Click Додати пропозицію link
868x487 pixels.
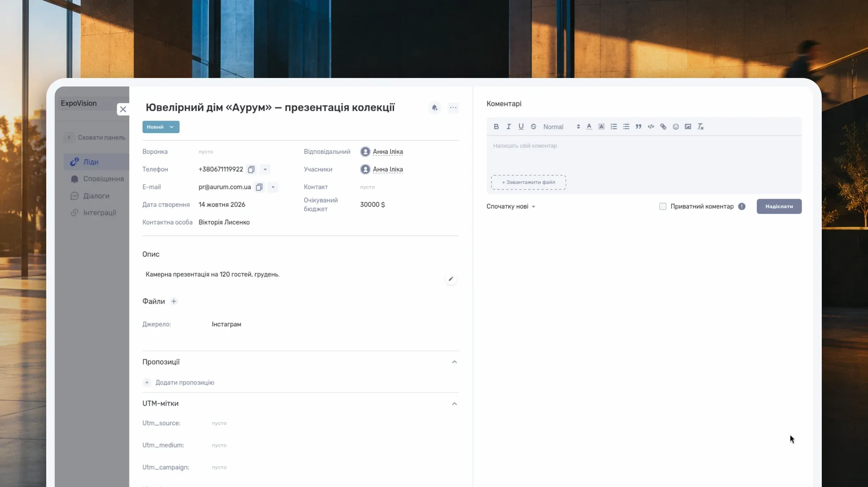pyautogui.click(x=185, y=383)
